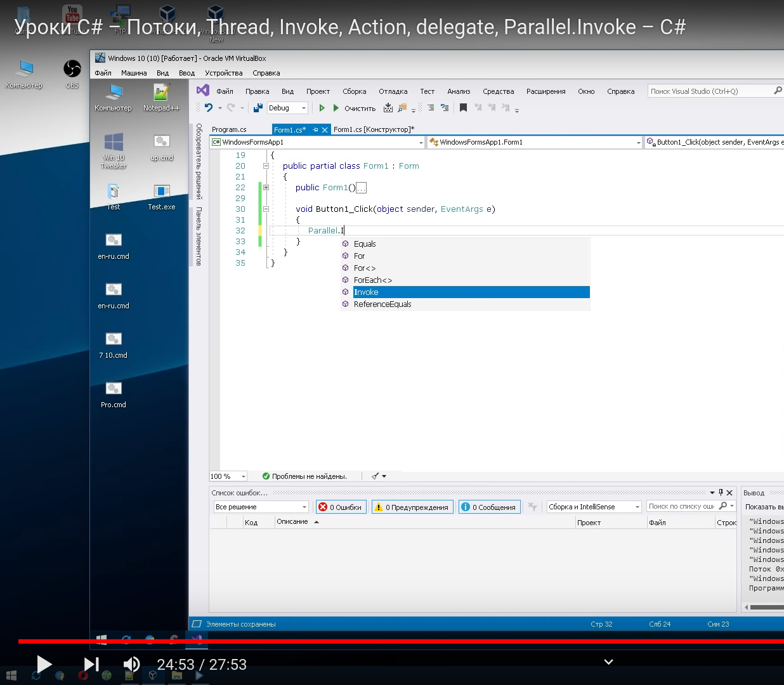Select the Win 10 Tweaker desktop icon
The image size is (784, 685).
pos(114,151)
